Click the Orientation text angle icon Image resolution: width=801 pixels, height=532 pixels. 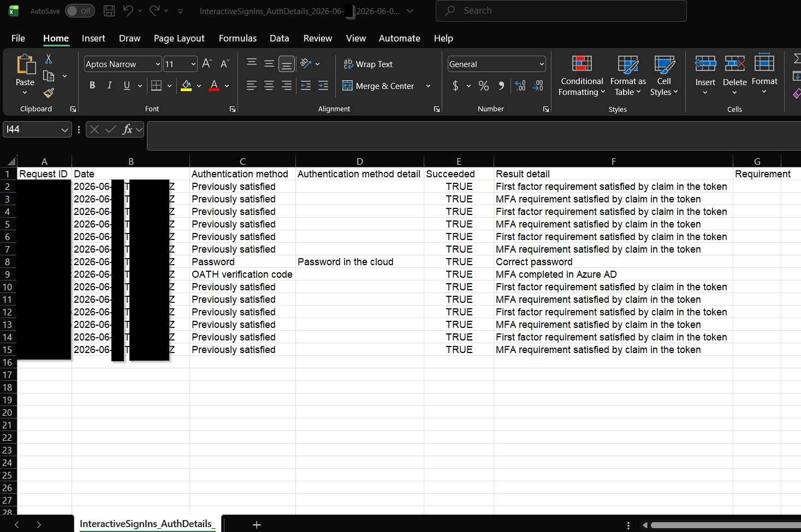[306, 63]
